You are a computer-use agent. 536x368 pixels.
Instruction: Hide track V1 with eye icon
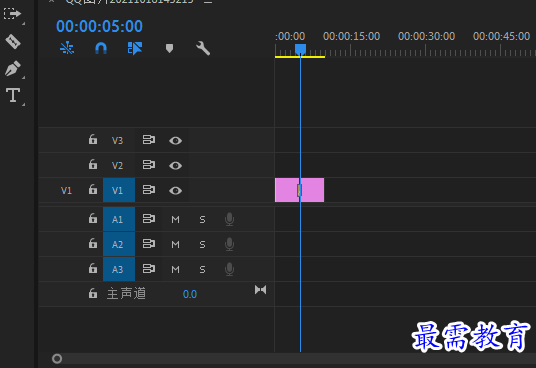[x=175, y=190]
